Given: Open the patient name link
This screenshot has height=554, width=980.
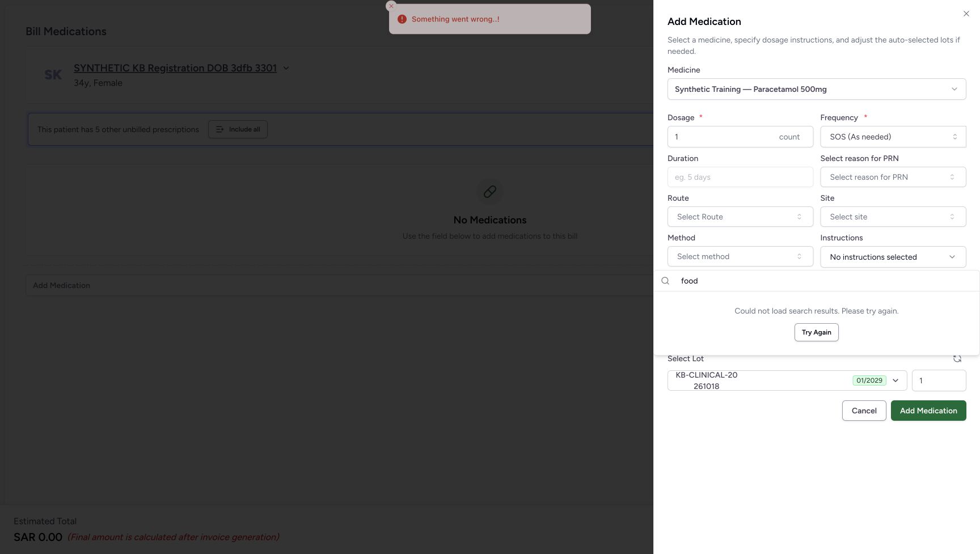Looking at the screenshot, I should coord(175,68).
